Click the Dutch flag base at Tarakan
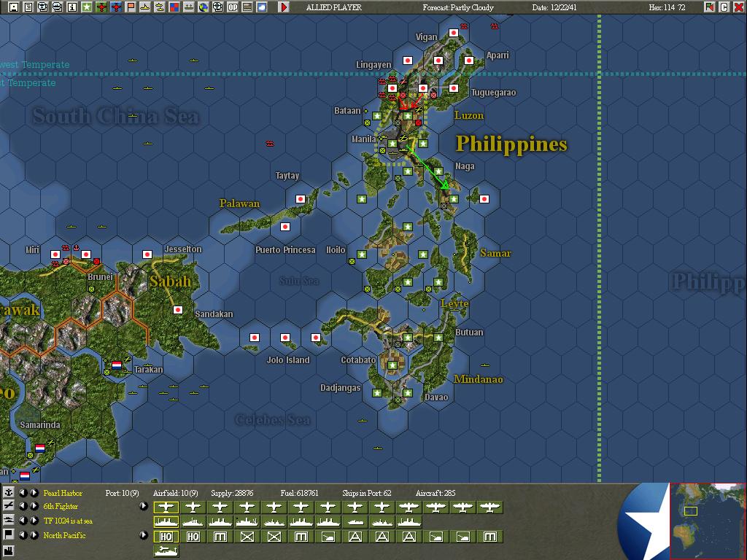 pyautogui.click(x=117, y=365)
